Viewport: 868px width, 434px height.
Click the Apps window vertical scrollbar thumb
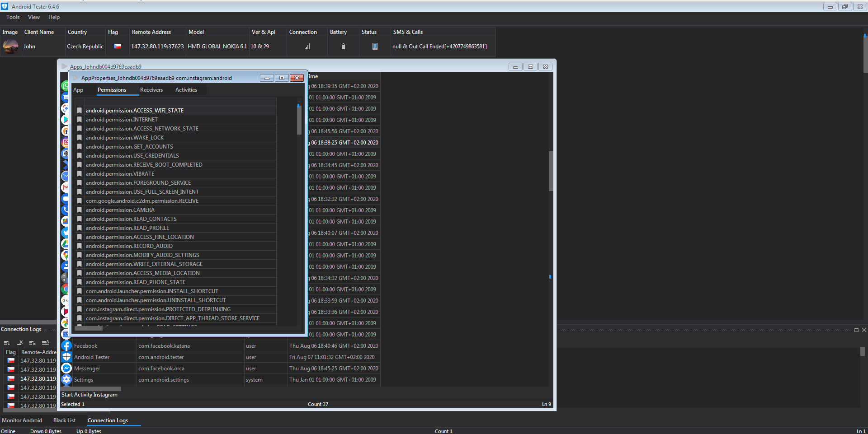[x=551, y=171]
